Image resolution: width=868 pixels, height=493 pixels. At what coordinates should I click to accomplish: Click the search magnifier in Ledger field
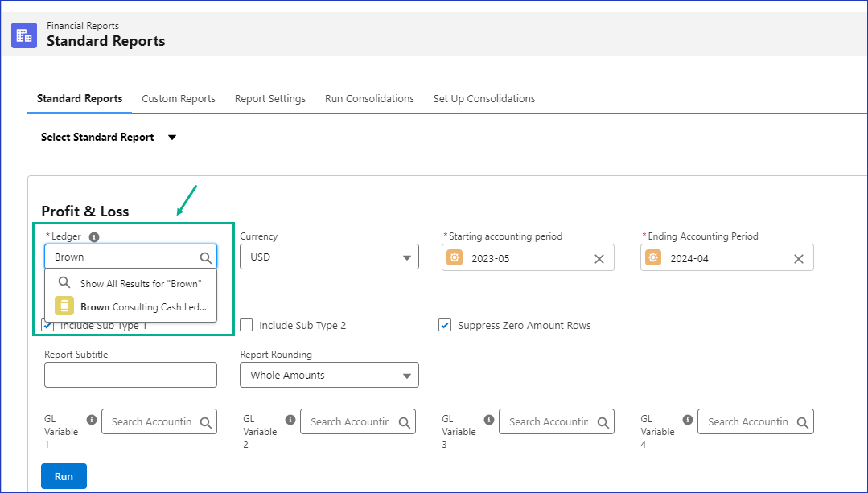click(206, 257)
